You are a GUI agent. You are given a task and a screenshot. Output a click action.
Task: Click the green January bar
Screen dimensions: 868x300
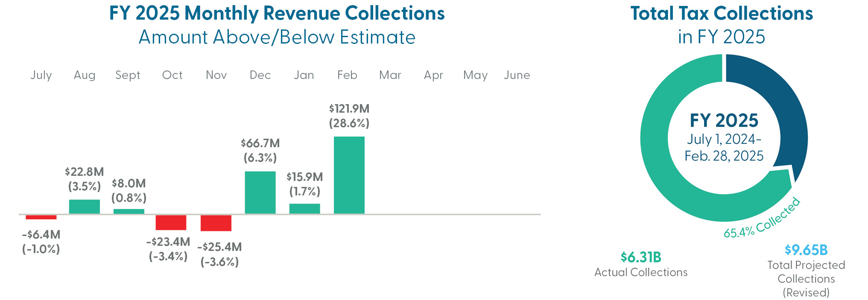304,209
